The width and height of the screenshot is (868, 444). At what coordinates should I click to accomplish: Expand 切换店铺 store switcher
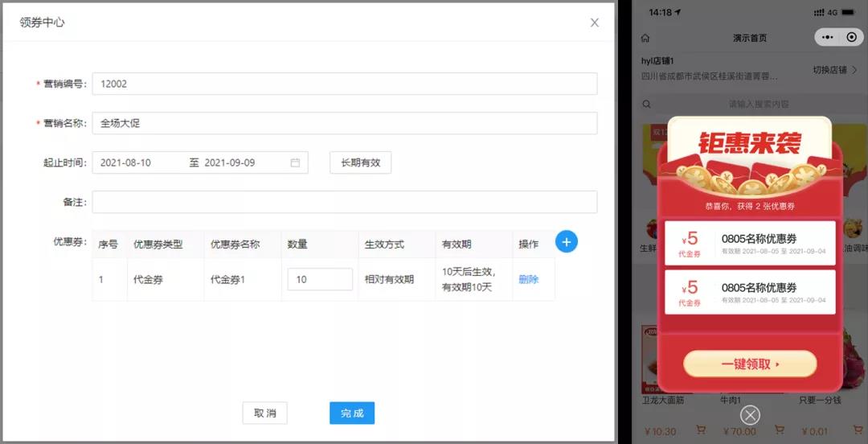(834, 70)
